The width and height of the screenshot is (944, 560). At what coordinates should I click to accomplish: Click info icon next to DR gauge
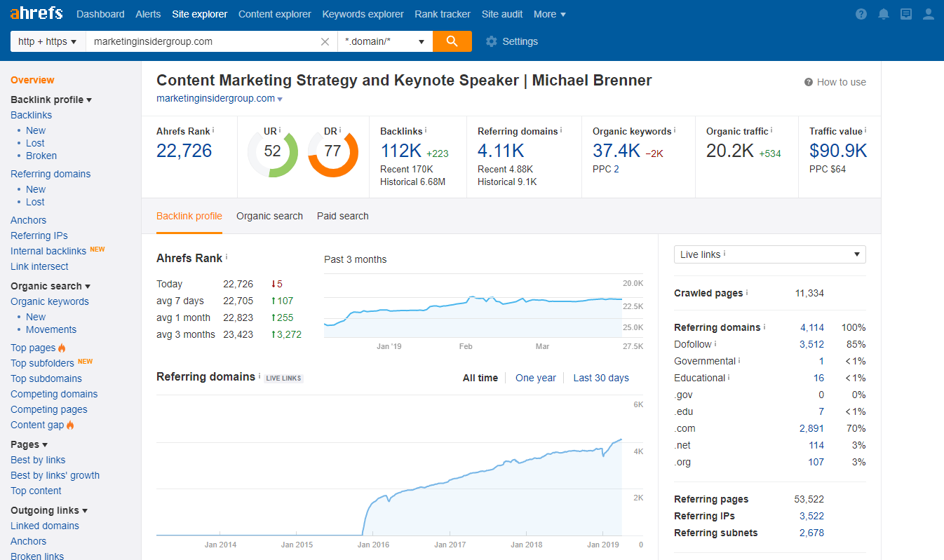click(x=341, y=130)
